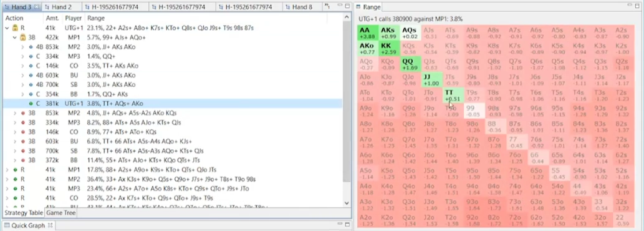Click 'UTG+1 calls 380900 against MP1: 3.8%' text
The height and width of the screenshot is (231, 644).
(x=411, y=19)
